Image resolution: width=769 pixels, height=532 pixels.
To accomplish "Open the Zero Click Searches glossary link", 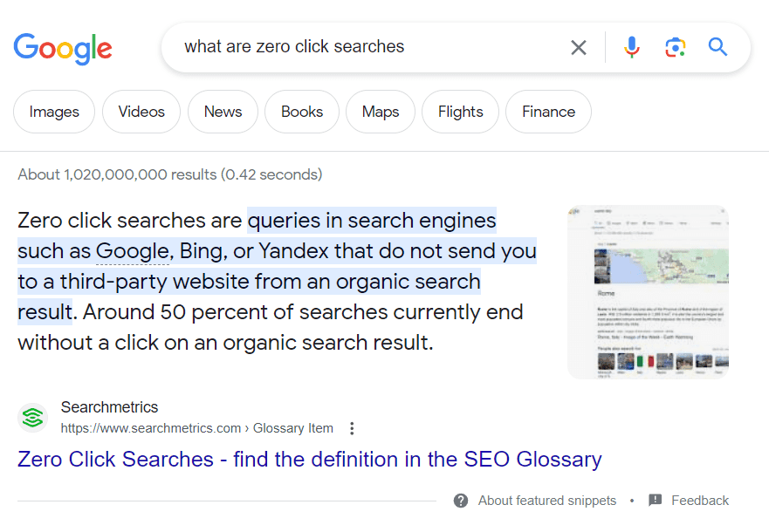I will [309, 460].
